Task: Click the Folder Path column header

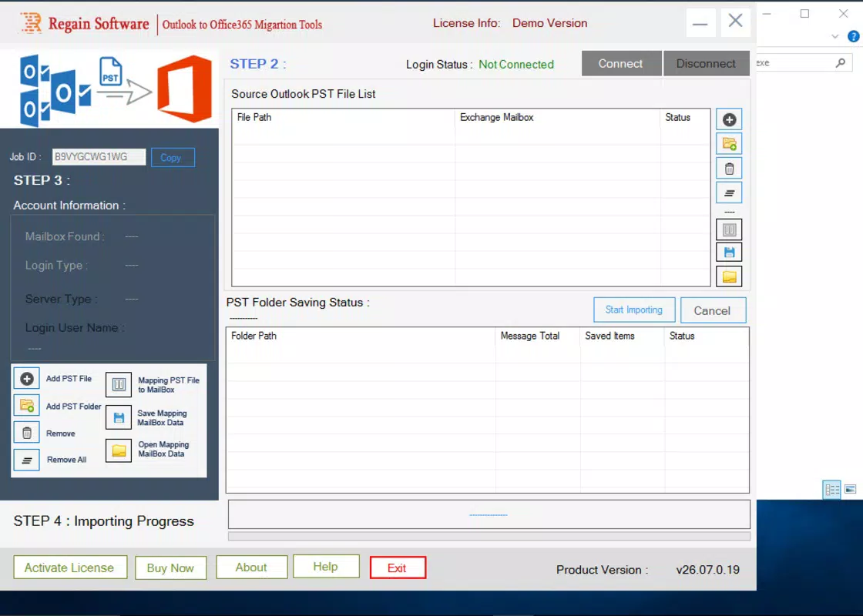Action: click(361, 336)
